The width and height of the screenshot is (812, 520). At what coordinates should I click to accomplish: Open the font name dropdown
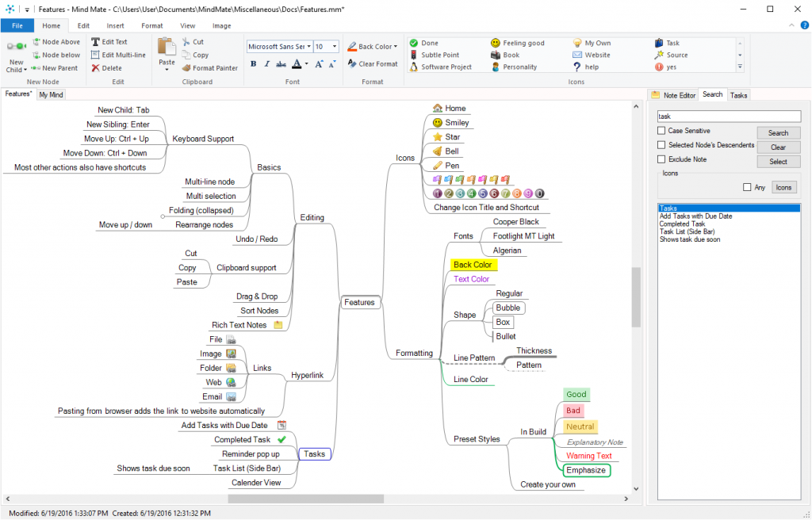click(309, 47)
